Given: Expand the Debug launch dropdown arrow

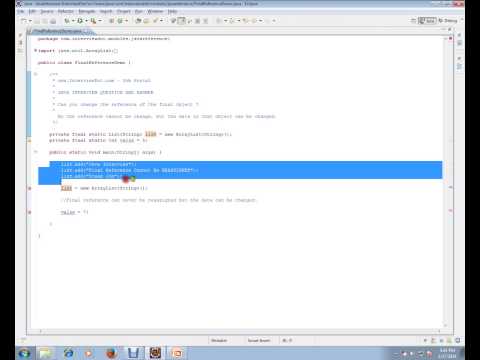Looking at the screenshot, I should (x=73, y=21).
